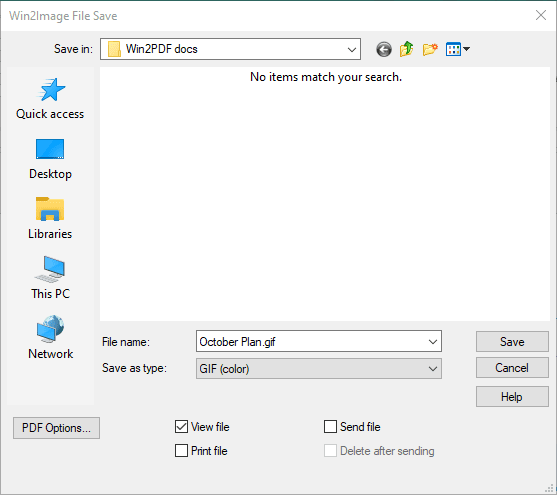
Task: Enable the Print file checkbox
Action: coord(181,451)
